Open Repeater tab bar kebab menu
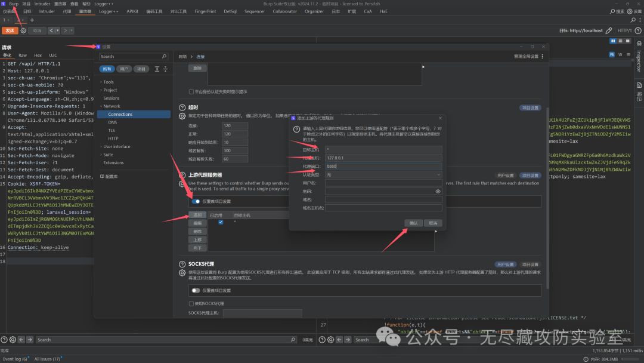The height and width of the screenshot is (363, 644). tap(640, 20)
